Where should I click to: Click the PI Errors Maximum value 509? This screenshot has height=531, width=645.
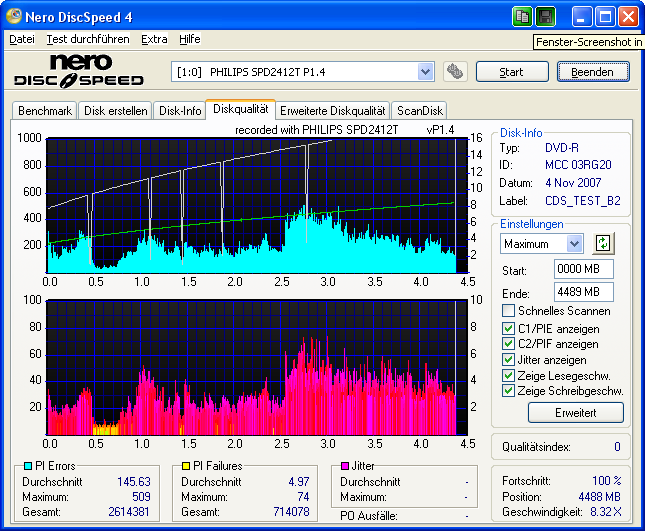tap(141, 496)
